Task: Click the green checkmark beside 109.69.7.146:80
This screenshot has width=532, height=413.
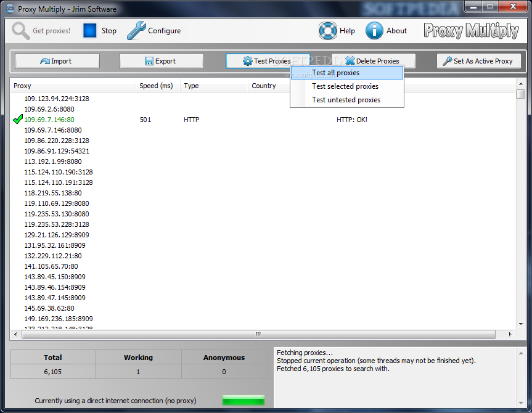Action: pyautogui.click(x=18, y=119)
